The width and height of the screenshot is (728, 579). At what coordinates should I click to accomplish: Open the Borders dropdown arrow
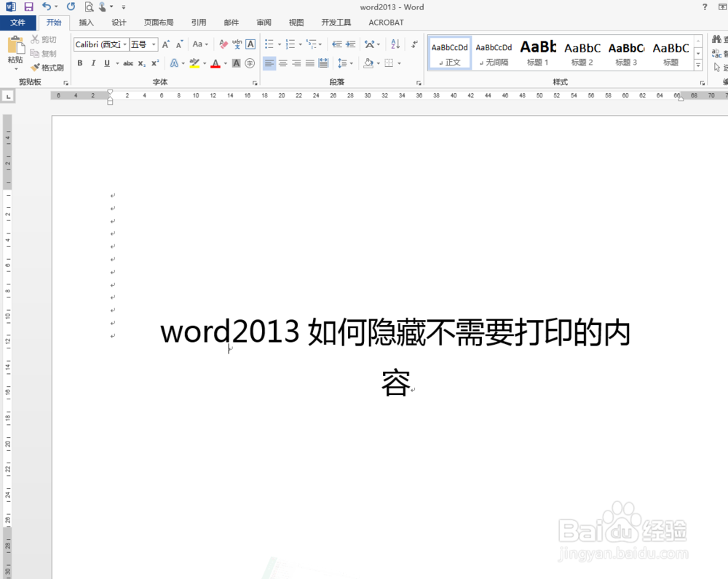pyautogui.click(x=399, y=63)
